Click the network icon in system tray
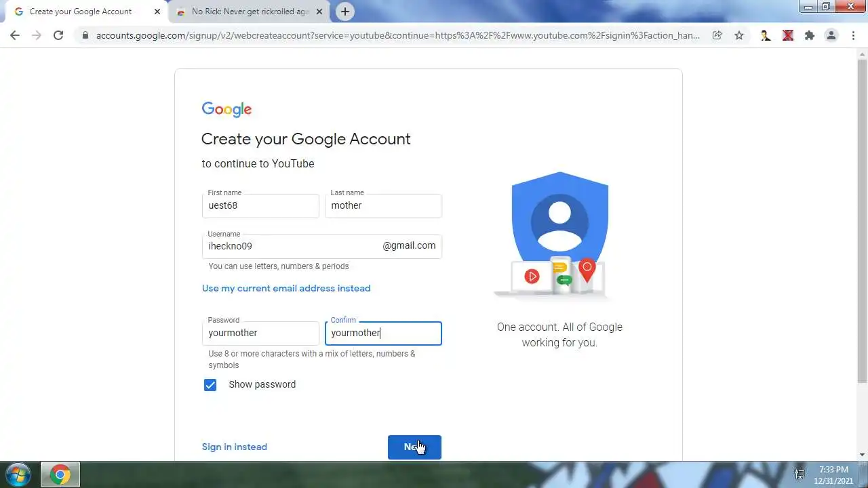The image size is (868, 488). (x=800, y=474)
